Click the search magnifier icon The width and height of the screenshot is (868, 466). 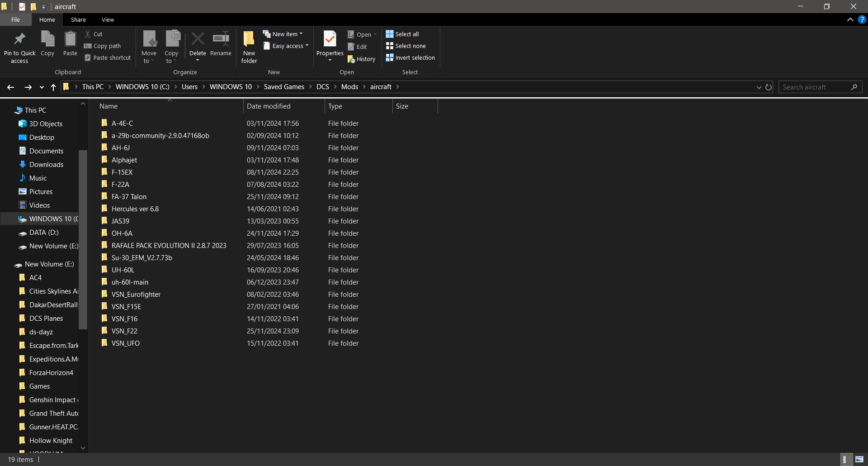click(854, 87)
